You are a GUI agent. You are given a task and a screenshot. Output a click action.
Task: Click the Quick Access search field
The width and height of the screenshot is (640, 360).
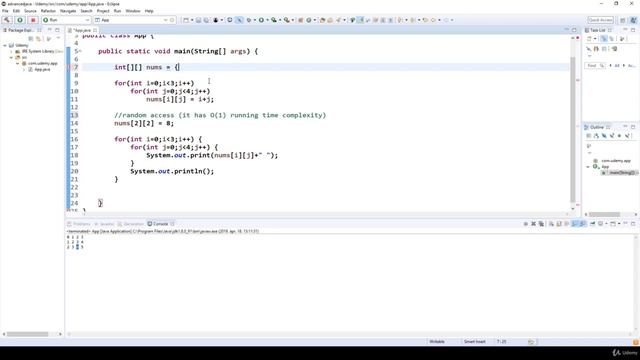(x=600, y=20)
